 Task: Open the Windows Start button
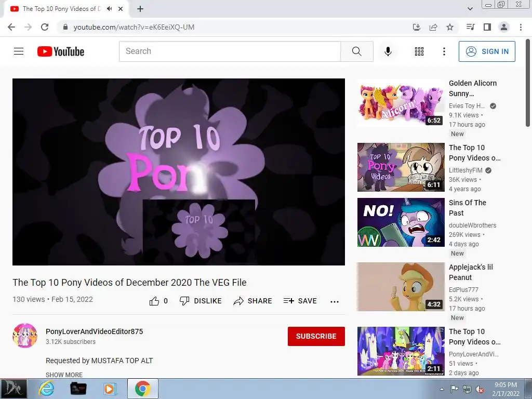pos(13,389)
